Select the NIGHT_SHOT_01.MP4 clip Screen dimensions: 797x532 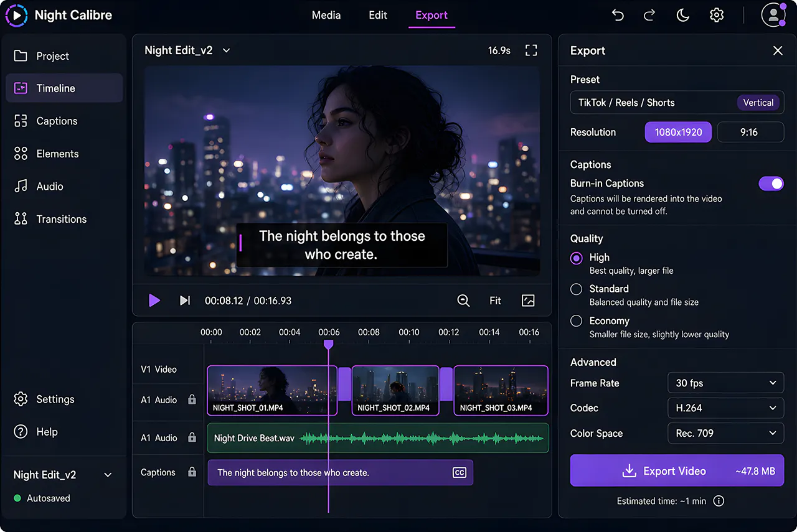272,390
